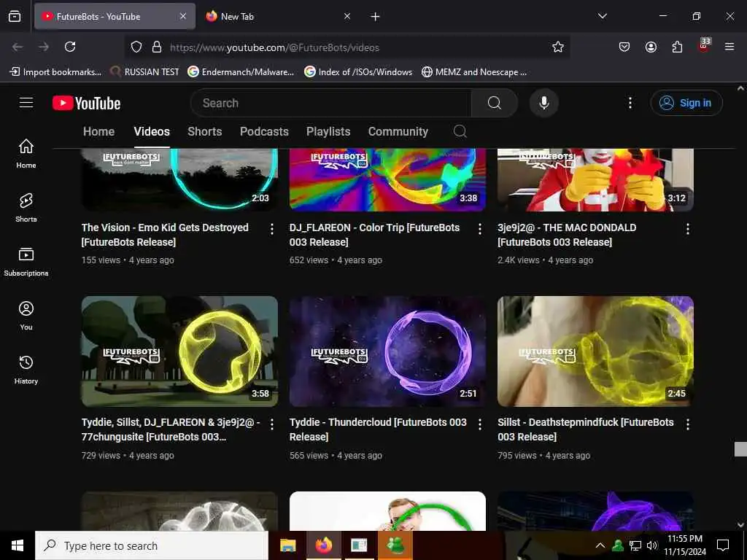Image resolution: width=747 pixels, height=560 pixels.
Task: Open Tyddie - Thundercloud video title
Action: tap(378, 429)
